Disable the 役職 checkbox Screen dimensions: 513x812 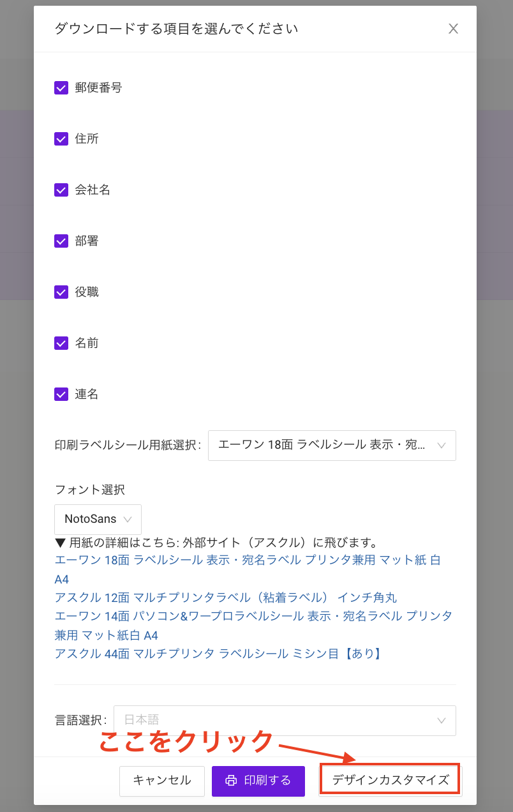coord(61,292)
